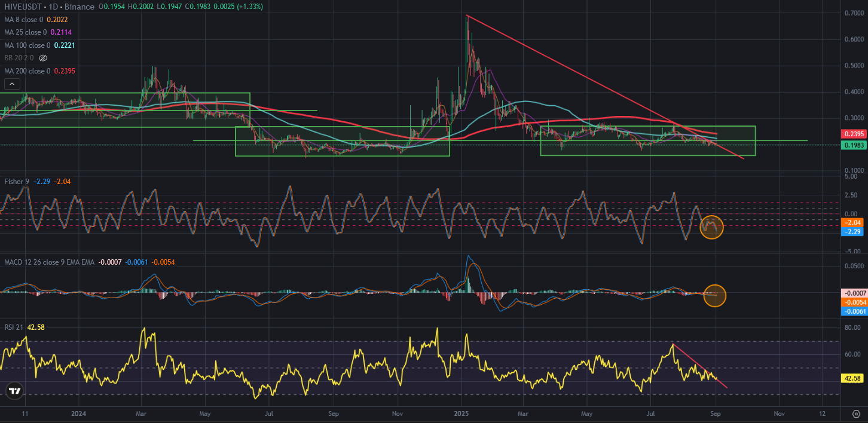Click the 80.00 level on the RSI scale
The height and width of the screenshot is (423, 868).
point(853,328)
